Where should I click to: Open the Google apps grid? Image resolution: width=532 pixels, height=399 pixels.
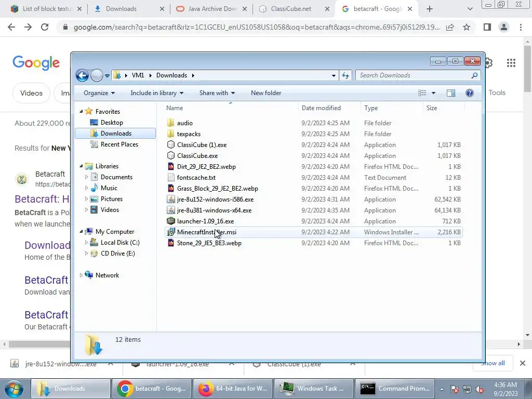(x=511, y=63)
